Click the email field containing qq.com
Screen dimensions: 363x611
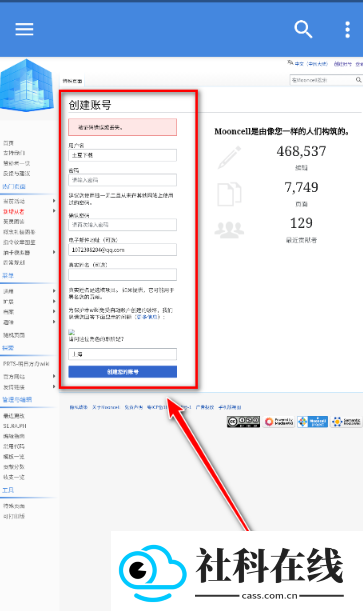pos(122,250)
